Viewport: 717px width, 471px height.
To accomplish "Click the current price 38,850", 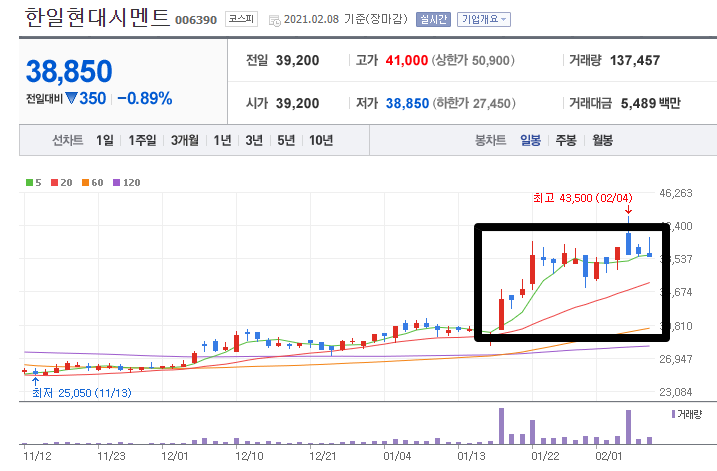I will tap(69, 71).
